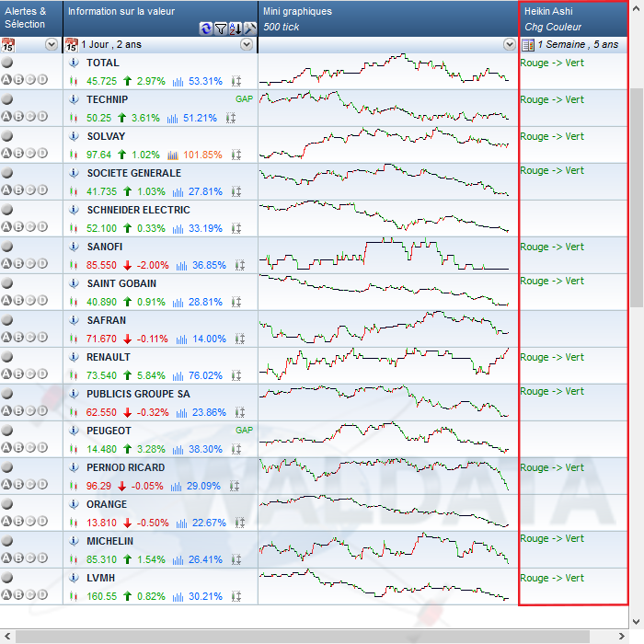This screenshot has height=644, width=644.
Task: Toggle selection B for ORANGE row
Action: pos(18,522)
